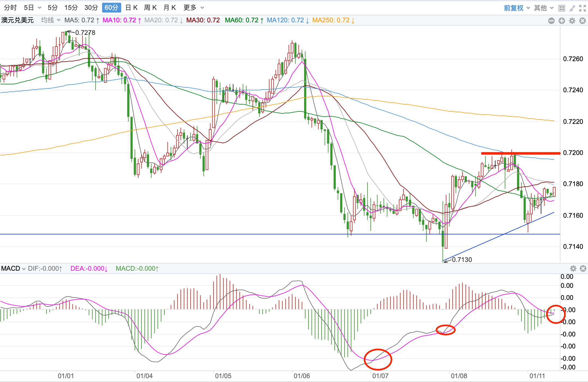Click the grid layout icon

click(x=562, y=8)
